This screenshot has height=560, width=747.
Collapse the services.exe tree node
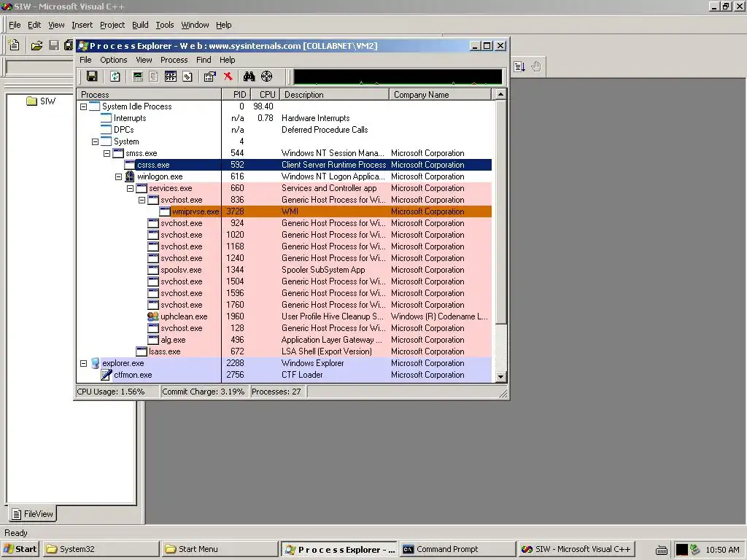(x=130, y=188)
